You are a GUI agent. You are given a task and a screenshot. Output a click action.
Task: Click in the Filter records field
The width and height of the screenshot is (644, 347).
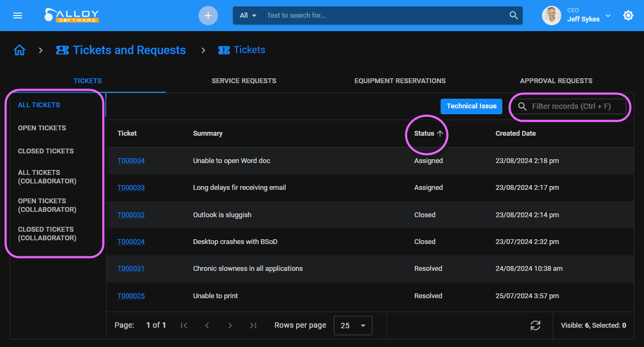click(569, 106)
